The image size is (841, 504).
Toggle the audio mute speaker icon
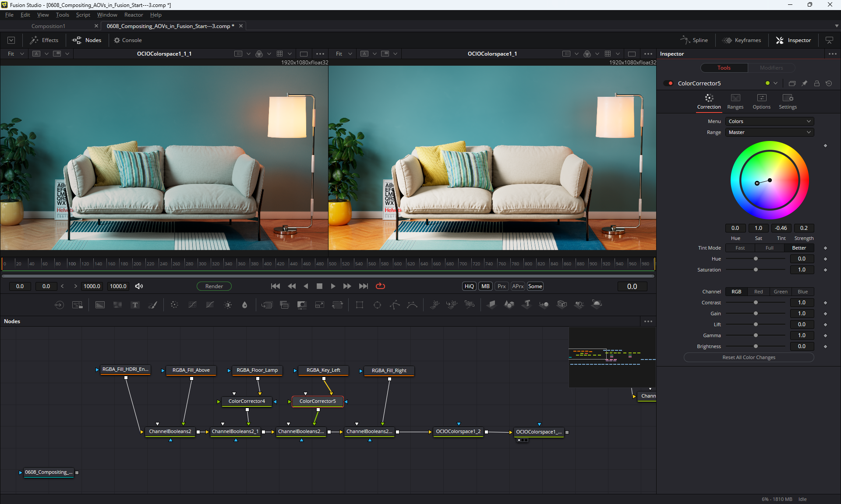point(139,286)
